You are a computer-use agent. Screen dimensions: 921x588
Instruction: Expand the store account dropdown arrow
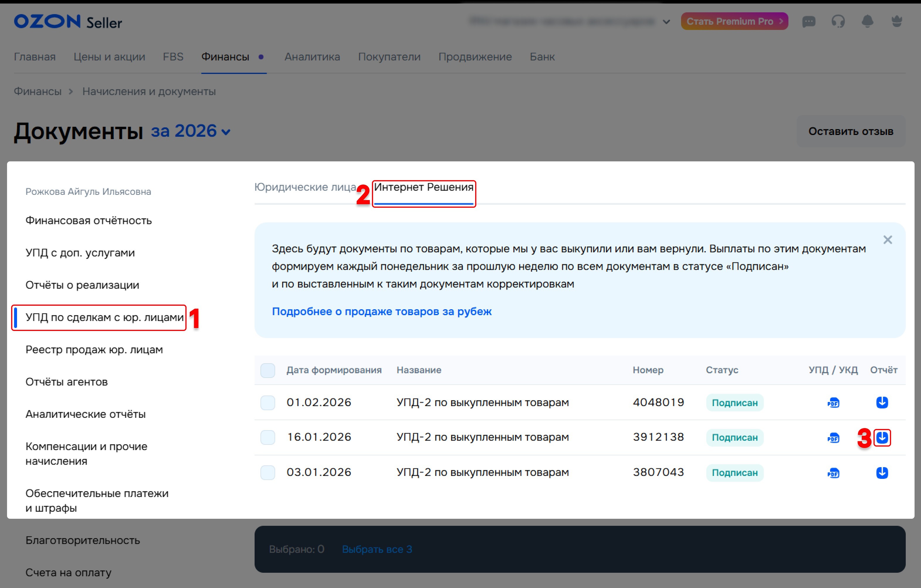pyautogui.click(x=666, y=22)
